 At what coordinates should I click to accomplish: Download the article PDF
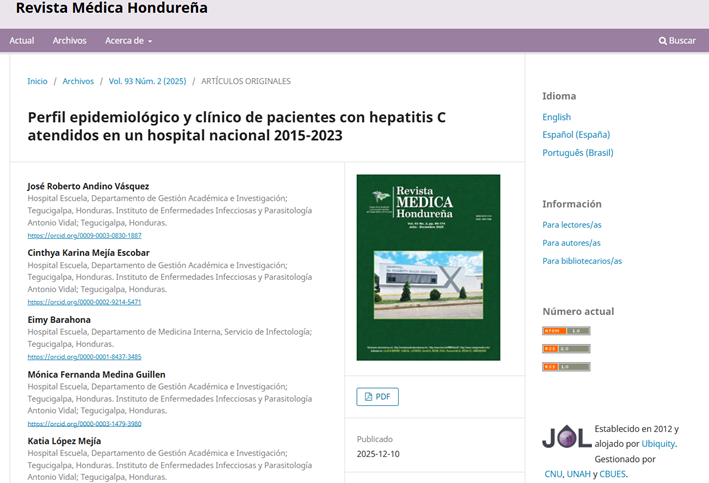coord(377,397)
